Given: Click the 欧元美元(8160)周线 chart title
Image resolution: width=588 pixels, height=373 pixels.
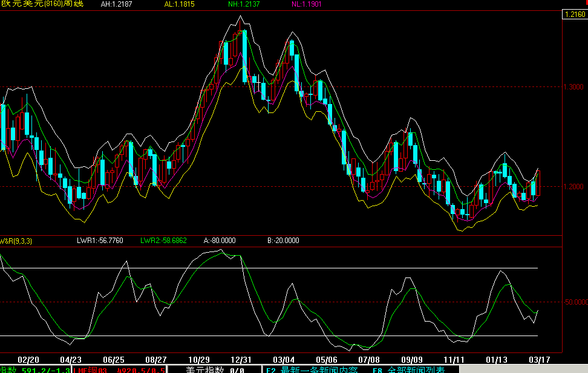Looking at the screenshot, I should click(42, 4).
